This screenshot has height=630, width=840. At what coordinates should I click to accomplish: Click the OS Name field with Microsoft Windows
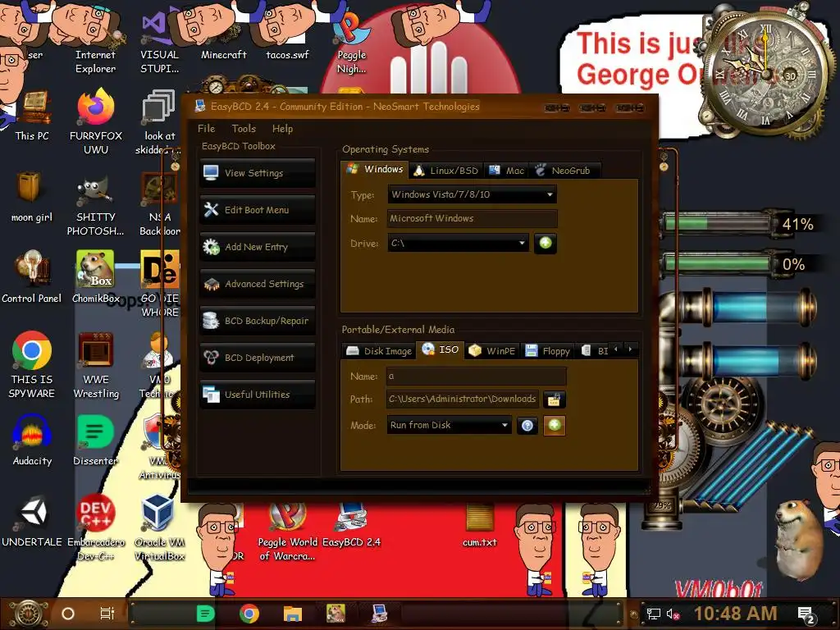click(472, 218)
